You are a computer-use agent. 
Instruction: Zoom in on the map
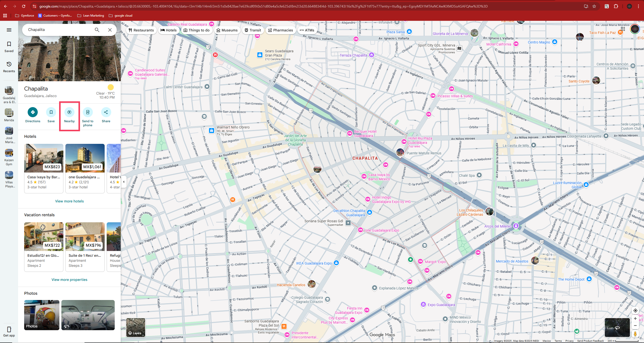(635, 319)
